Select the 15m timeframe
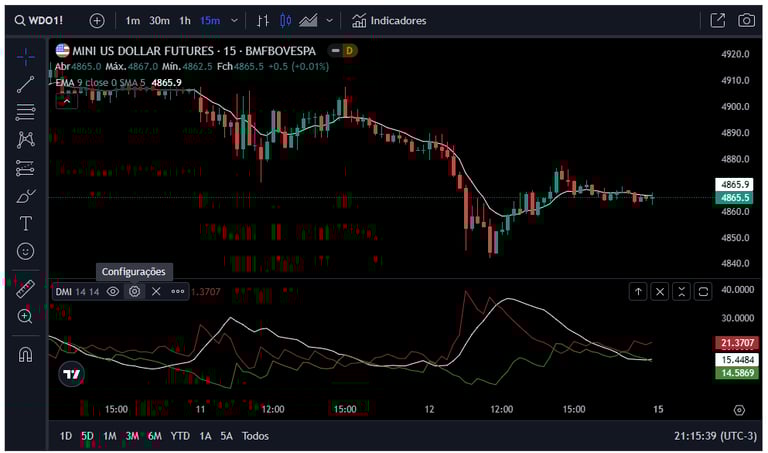This screenshot has width=768, height=453. click(210, 21)
